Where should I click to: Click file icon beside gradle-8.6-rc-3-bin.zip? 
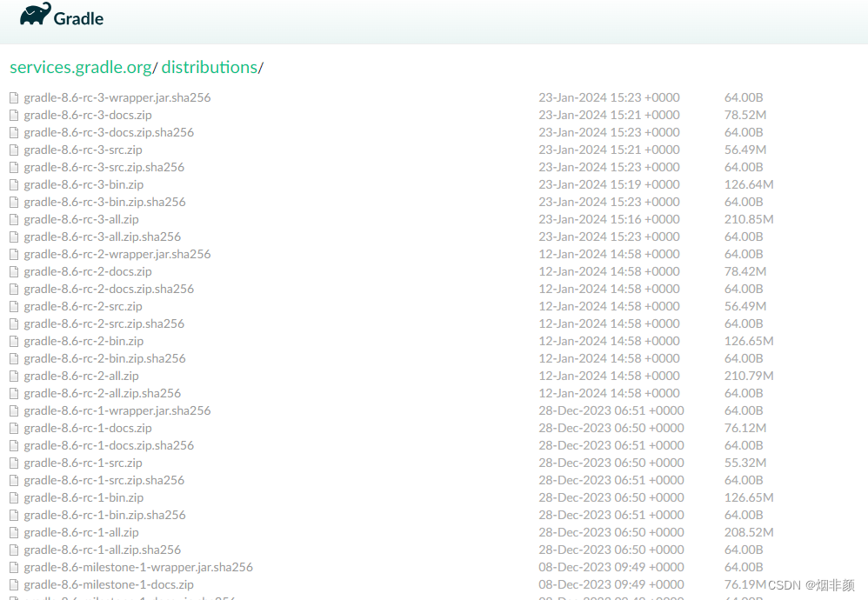(15, 185)
